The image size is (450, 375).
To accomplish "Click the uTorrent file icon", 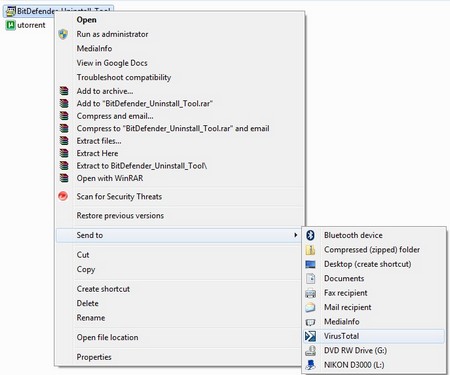I will tap(11, 25).
